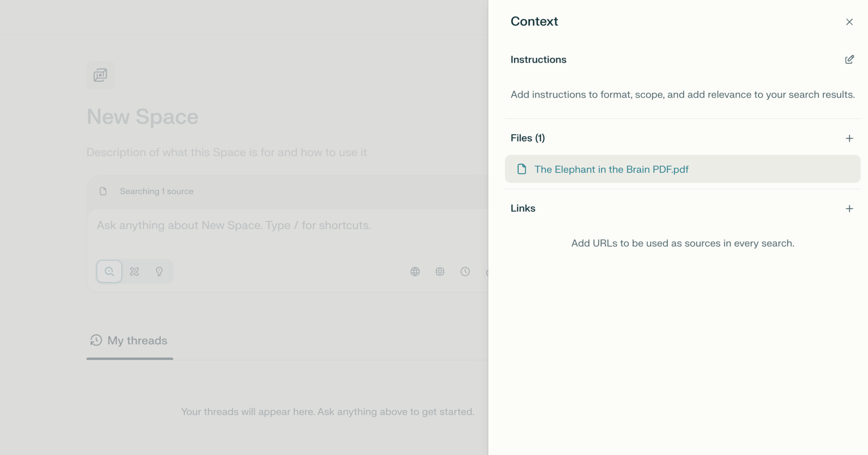
Task: Edit the Instructions with pencil icon
Action: [x=849, y=60]
